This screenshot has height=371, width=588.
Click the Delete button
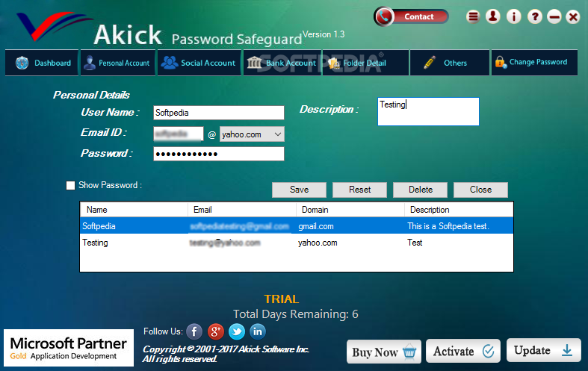click(421, 190)
